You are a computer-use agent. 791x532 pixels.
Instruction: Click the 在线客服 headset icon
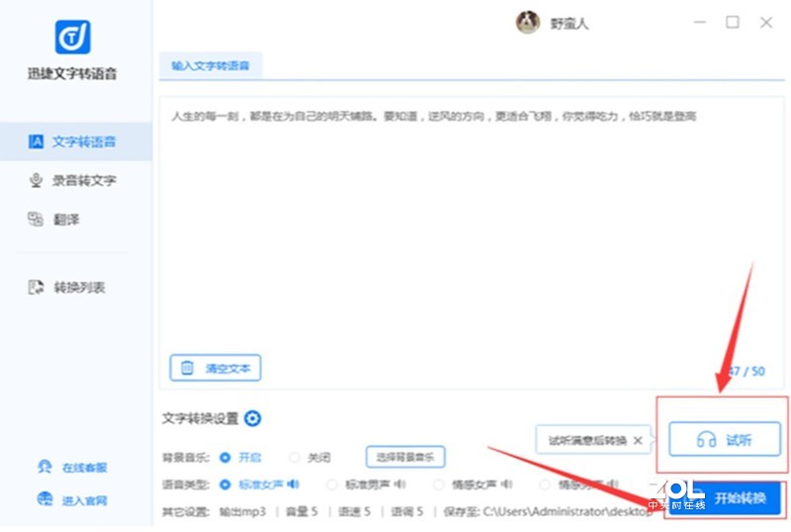point(44,467)
